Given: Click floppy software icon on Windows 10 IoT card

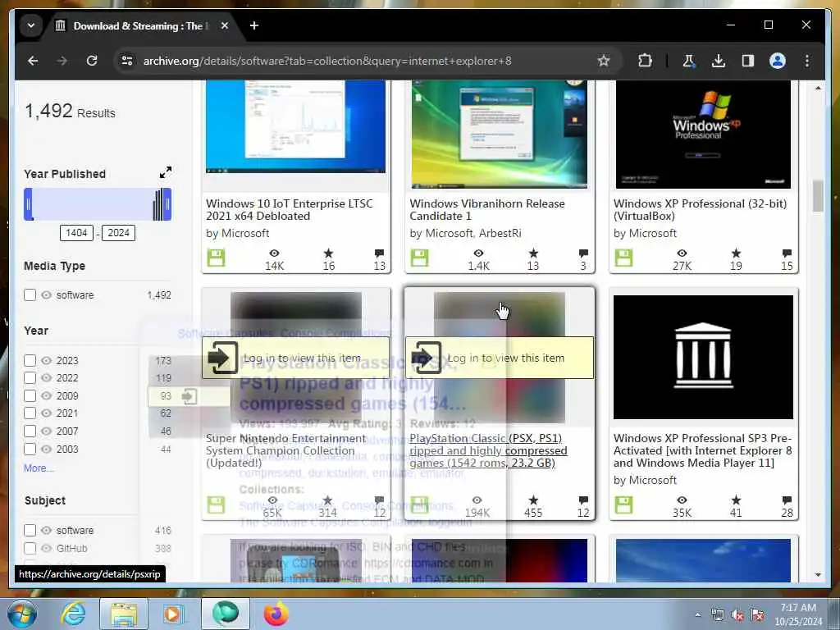Looking at the screenshot, I should (217, 258).
